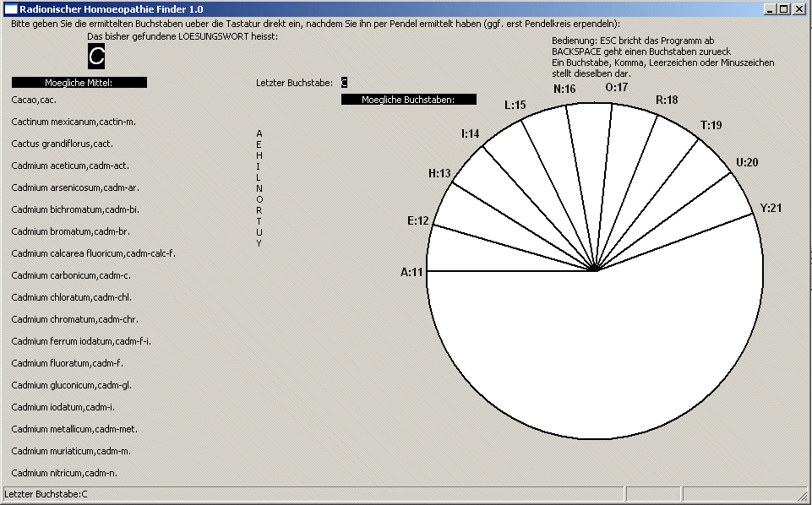Click the large letter C in the Loesungswort box
The width and height of the screenshot is (812, 505).
[96, 56]
